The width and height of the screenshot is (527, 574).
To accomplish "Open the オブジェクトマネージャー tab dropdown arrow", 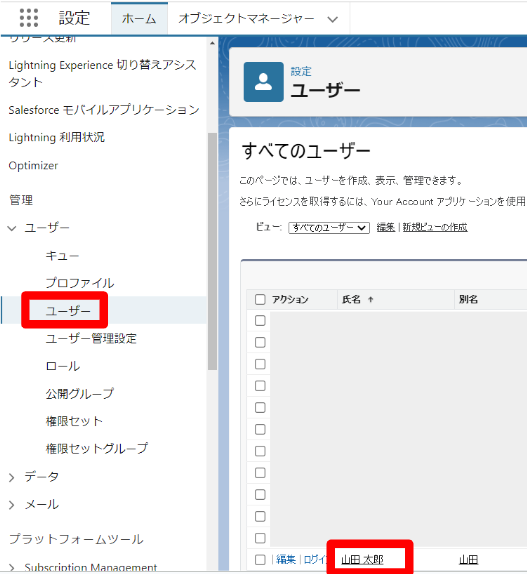I will [332, 19].
